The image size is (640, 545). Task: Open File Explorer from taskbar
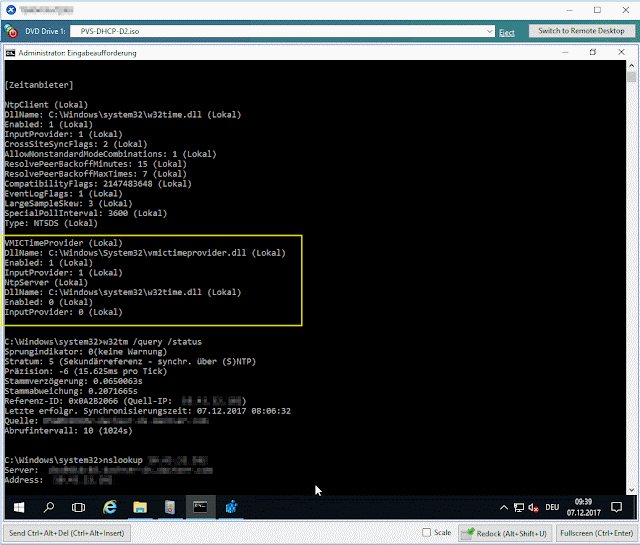click(140, 507)
